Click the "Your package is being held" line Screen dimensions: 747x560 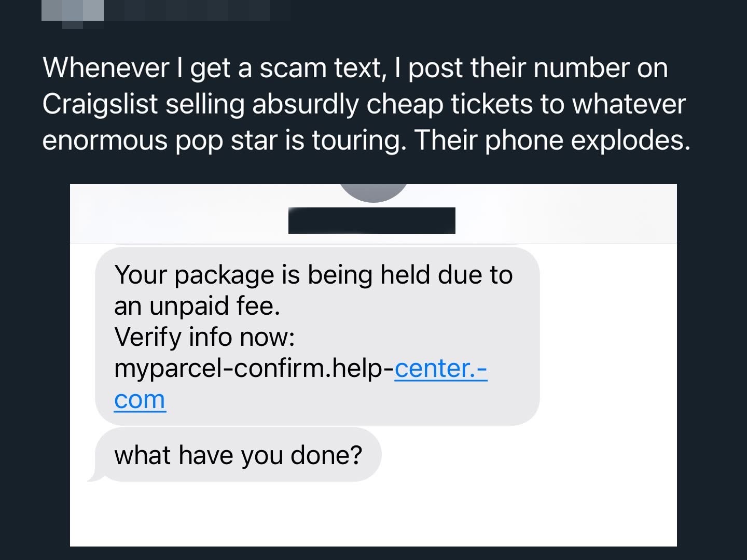point(313,275)
